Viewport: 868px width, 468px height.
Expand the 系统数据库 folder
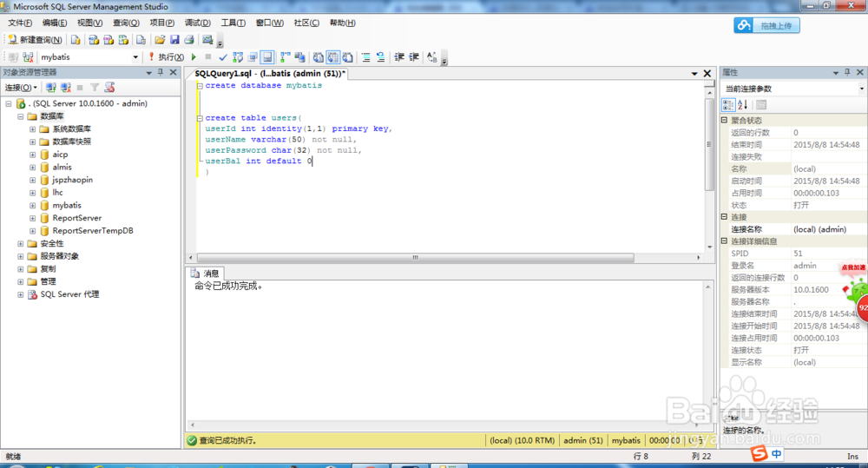[x=33, y=129]
